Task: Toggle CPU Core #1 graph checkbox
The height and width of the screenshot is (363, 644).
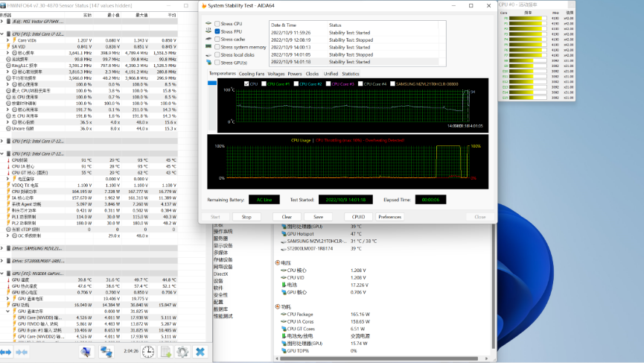Action: click(x=265, y=84)
